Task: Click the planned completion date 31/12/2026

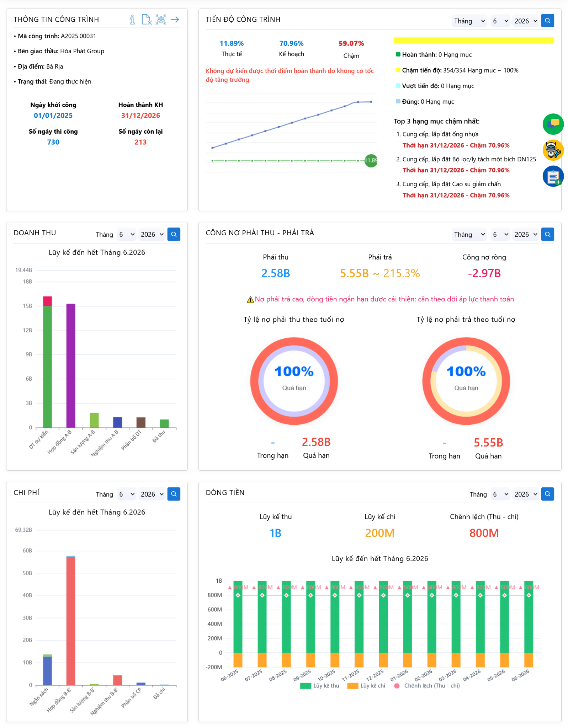Action: pyautogui.click(x=140, y=116)
